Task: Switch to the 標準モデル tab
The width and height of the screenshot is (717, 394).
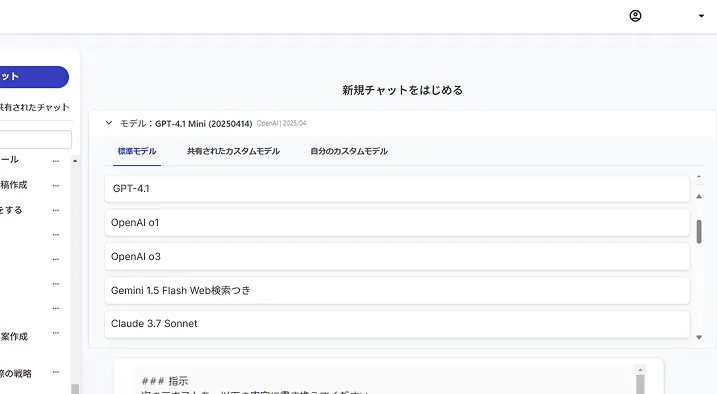Action: [x=137, y=151]
